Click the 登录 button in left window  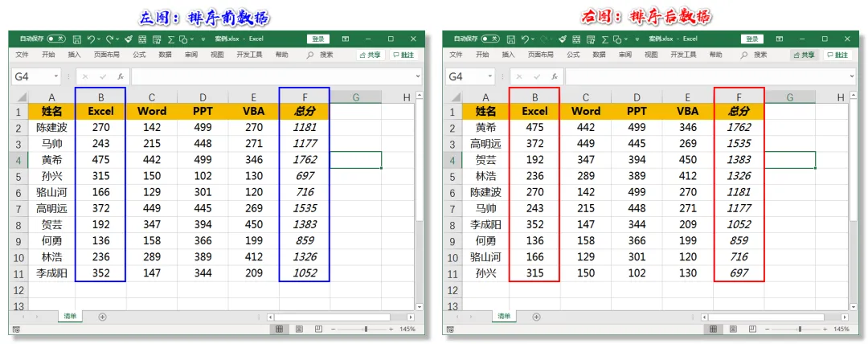click(x=318, y=39)
